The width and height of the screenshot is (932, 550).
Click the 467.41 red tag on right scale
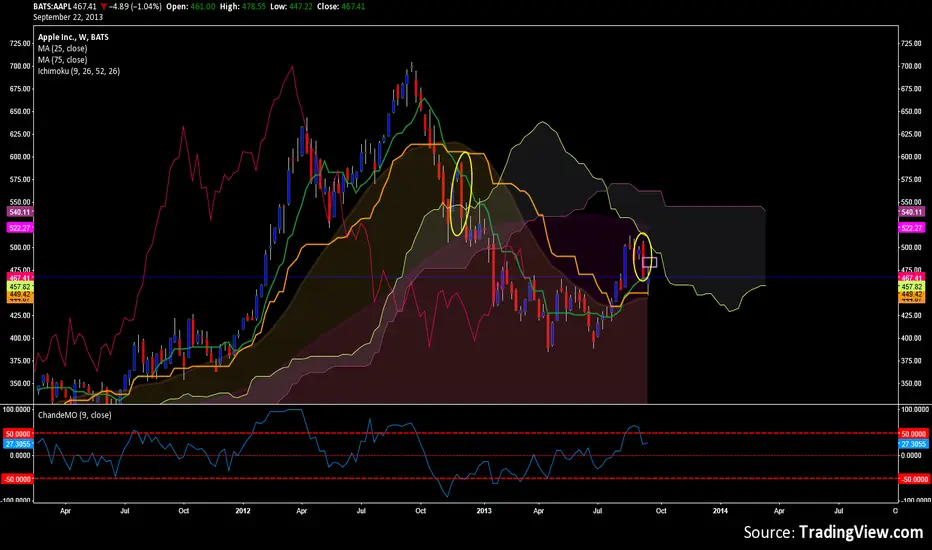912,278
